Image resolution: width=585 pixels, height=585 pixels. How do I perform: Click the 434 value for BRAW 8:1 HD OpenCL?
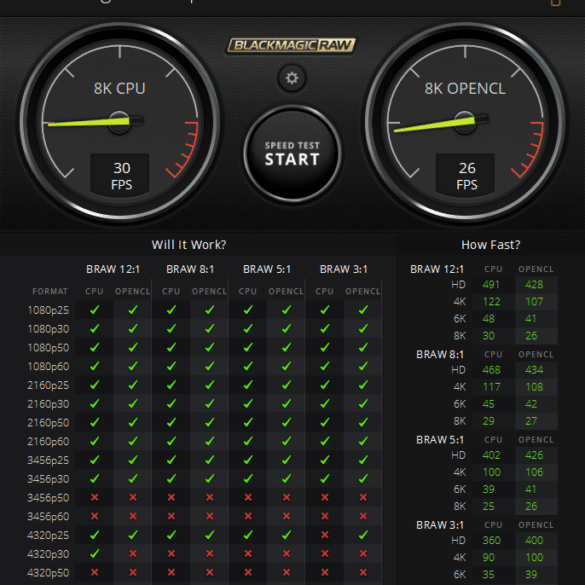[x=534, y=370]
